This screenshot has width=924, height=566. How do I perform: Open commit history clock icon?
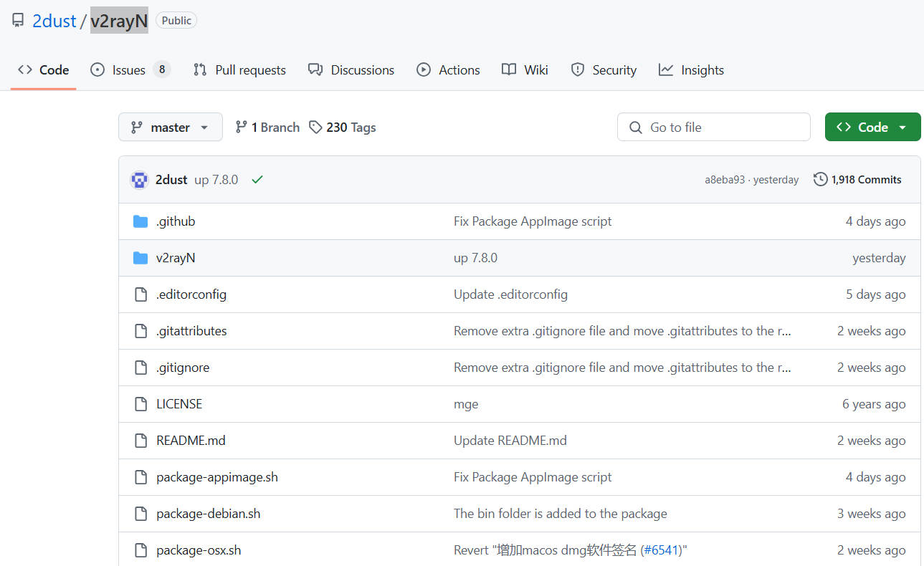[x=820, y=180]
